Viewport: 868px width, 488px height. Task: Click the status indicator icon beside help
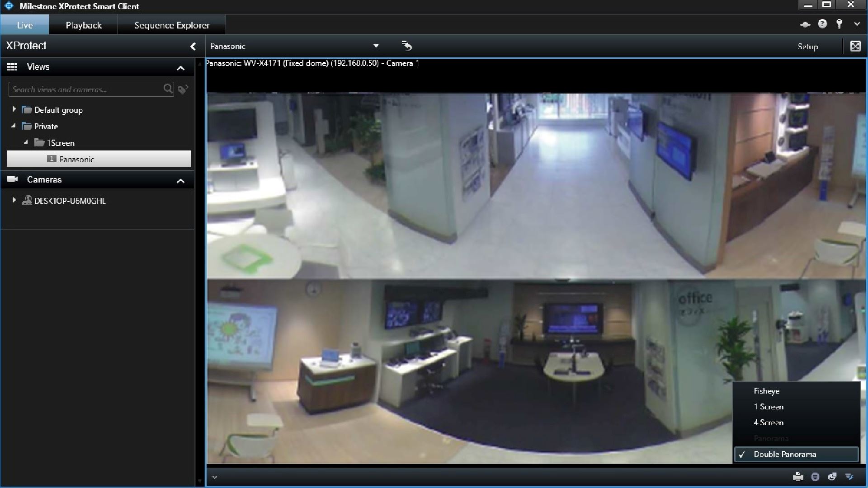click(805, 25)
